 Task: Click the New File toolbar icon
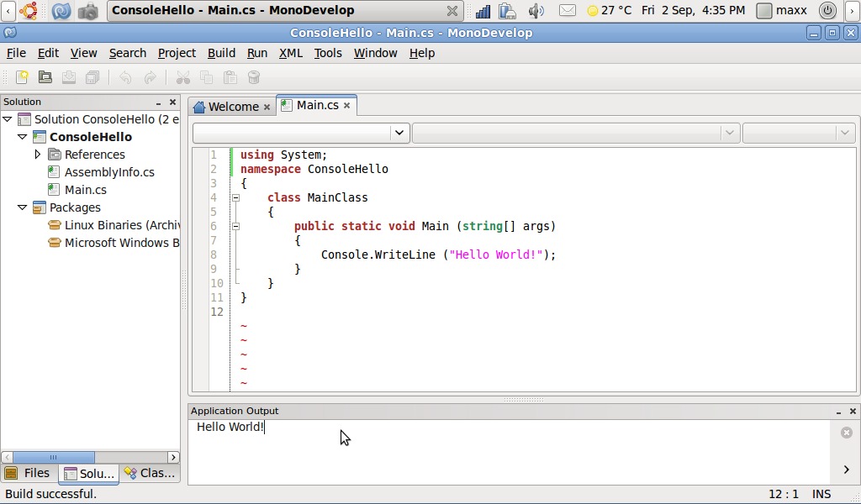[22, 77]
